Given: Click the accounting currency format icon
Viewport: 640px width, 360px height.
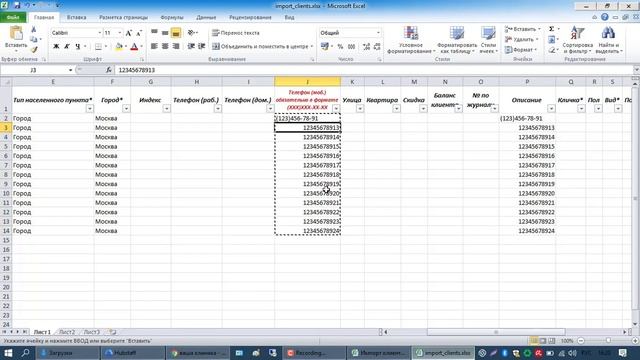Looking at the screenshot, I should pyautogui.click(x=324, y=47).
